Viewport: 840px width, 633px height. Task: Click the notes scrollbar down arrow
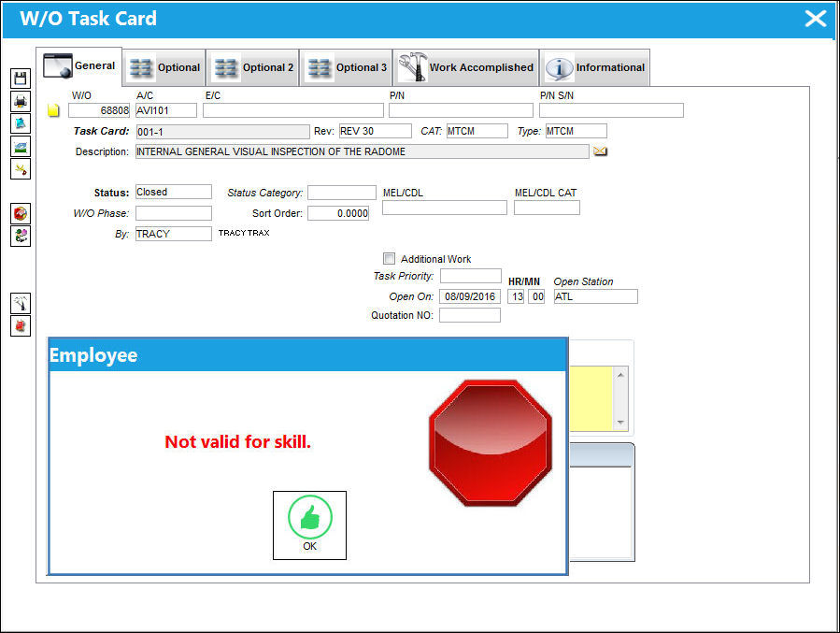[x=620, y=423]
